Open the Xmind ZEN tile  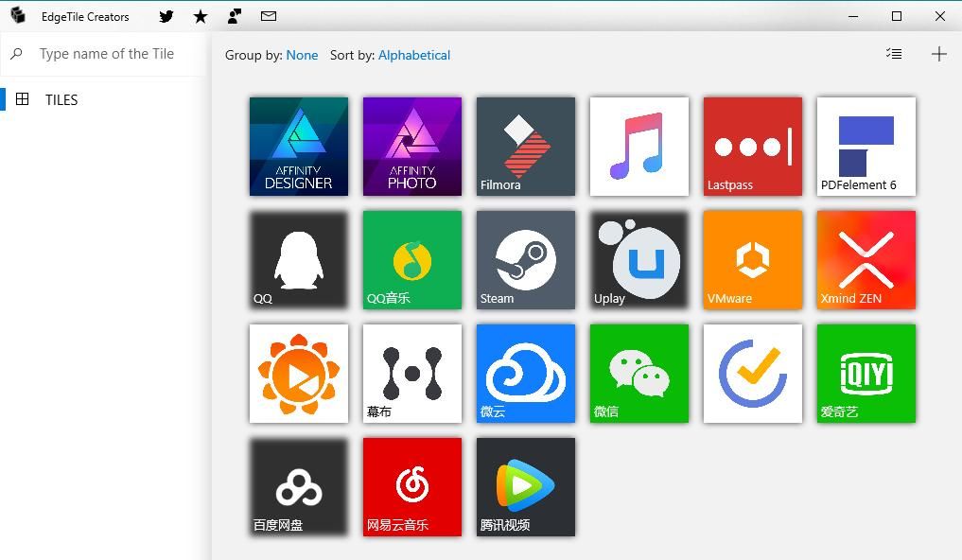pyautogui.click(x=866, y=260)
